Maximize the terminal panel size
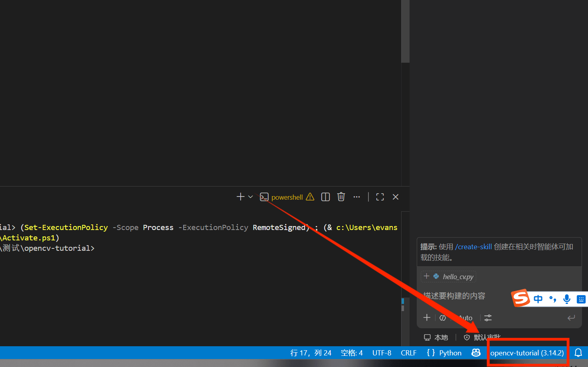Screen dimensions: 588x367 coord(380,197)
